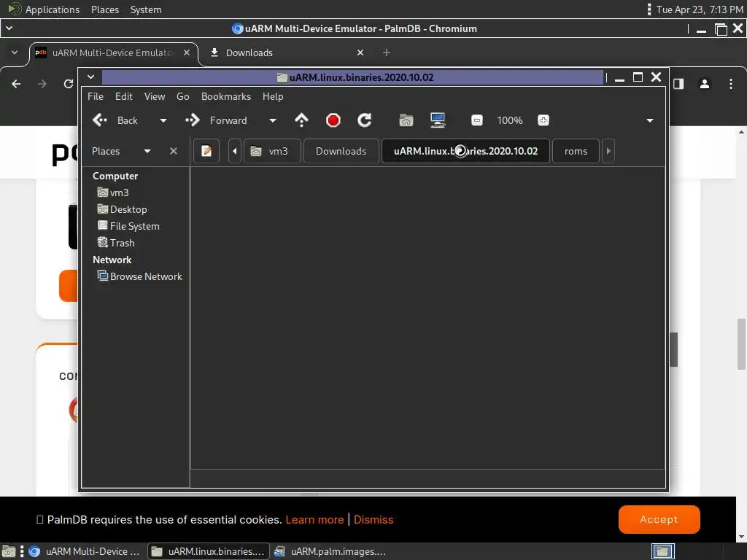The width and height of the screenshot is (747, 560).
Task: Open Back history dropdown arrow
Action: 163,120
